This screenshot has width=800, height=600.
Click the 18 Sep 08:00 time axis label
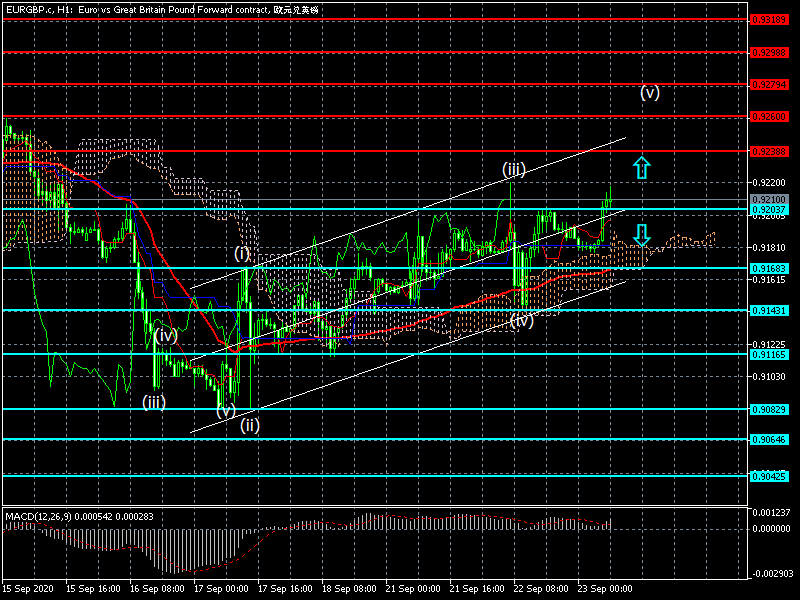(x=349, y=588)
